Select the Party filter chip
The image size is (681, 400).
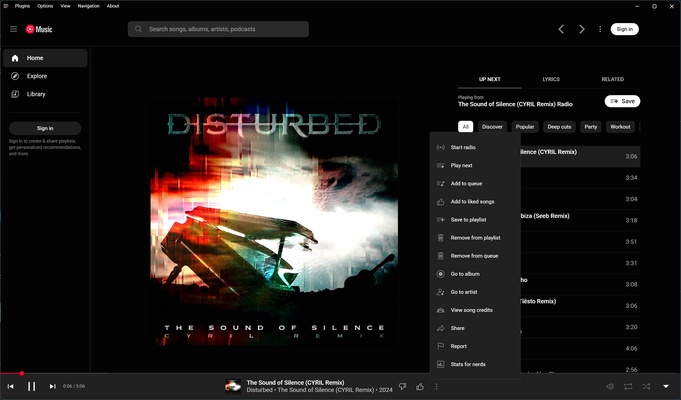591,127
